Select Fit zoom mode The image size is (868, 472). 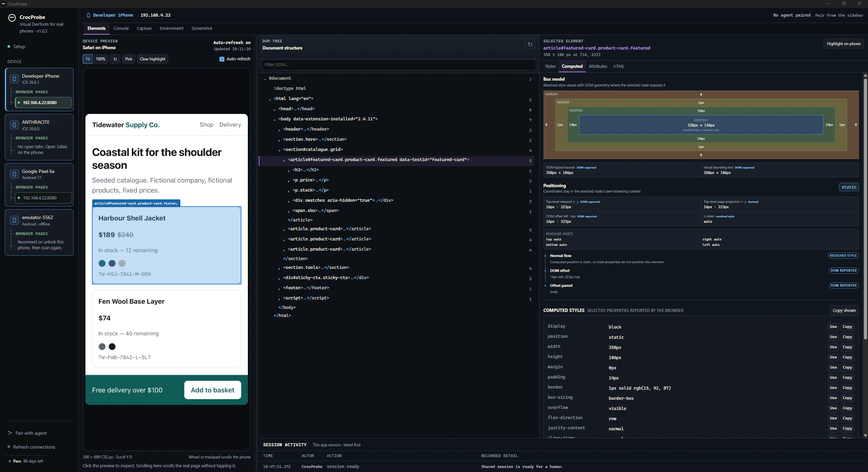(x=88, y=59)
